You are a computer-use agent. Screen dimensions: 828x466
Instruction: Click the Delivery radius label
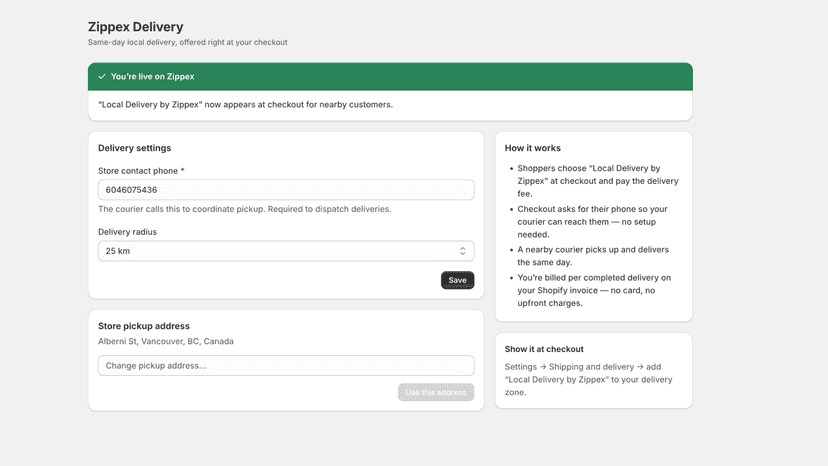coord(127,232)
